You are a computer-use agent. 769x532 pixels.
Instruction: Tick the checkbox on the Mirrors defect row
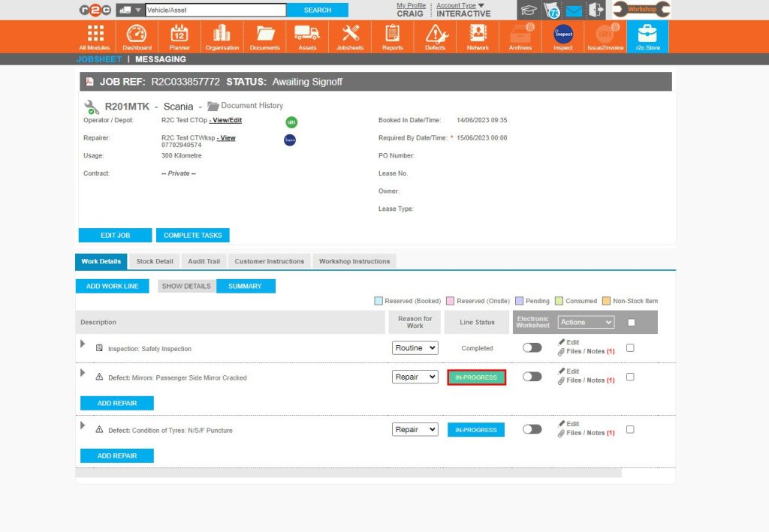tap(630, 377)
